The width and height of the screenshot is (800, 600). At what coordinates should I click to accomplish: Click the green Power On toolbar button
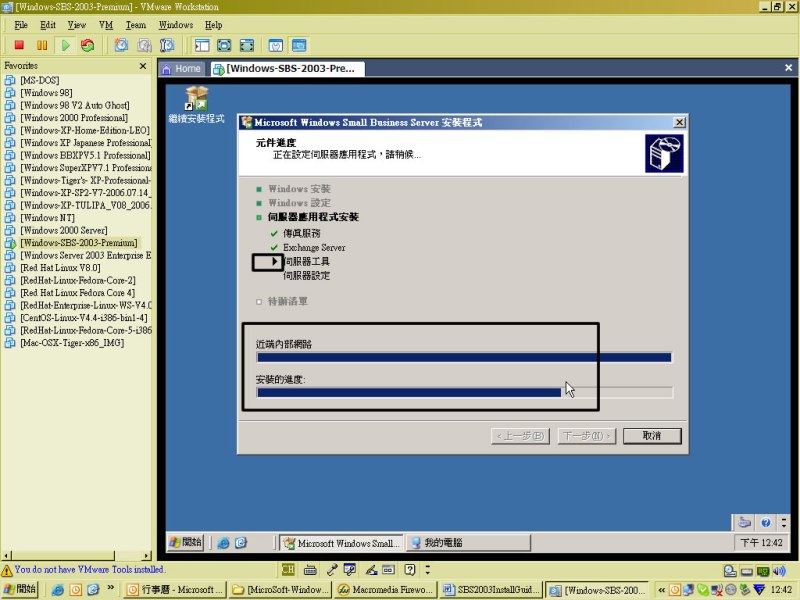tap(65, 45)
